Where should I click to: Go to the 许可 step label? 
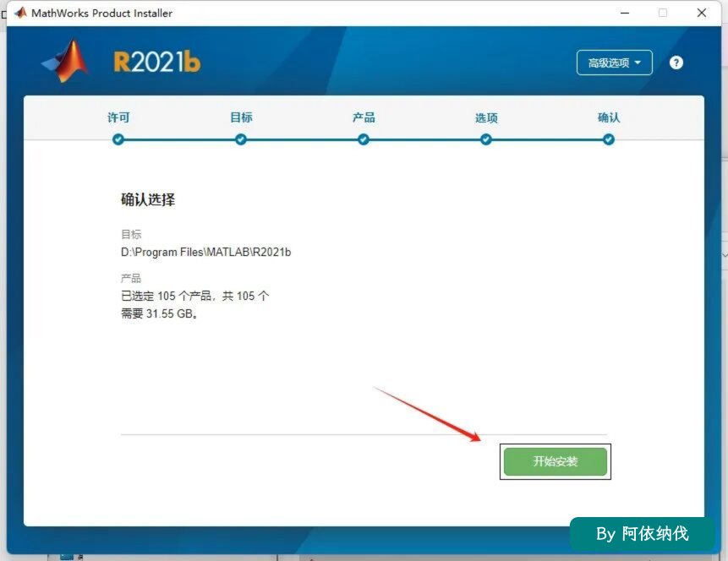tap(118, 117)
